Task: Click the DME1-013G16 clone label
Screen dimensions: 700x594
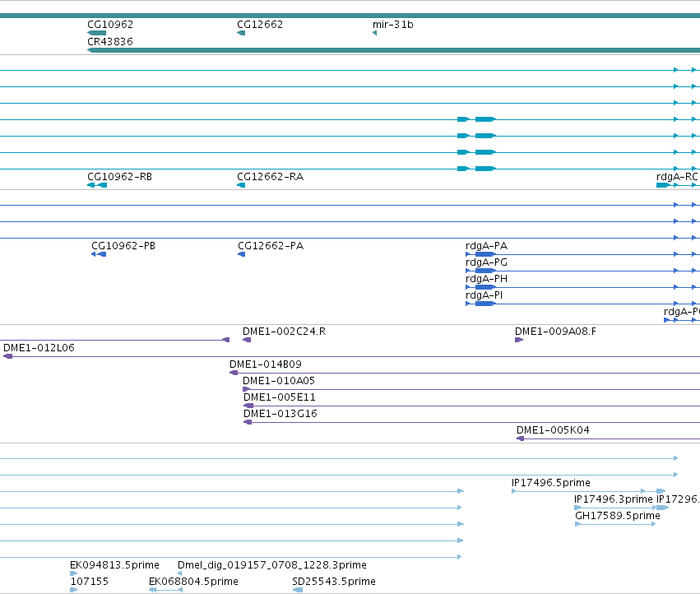Action: tap(280, 415)
